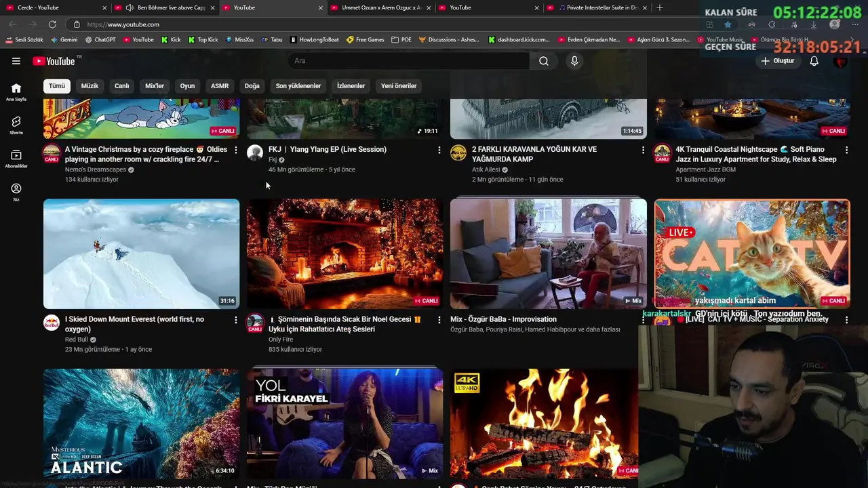Select the ASMR filter chip

pyautogui.click(x=220, y=86)
